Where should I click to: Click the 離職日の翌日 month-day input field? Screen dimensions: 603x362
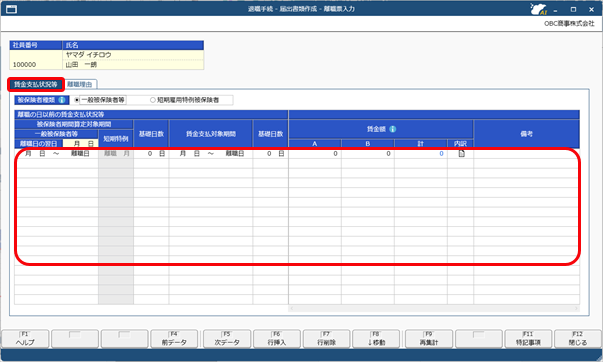coord(80,143)
